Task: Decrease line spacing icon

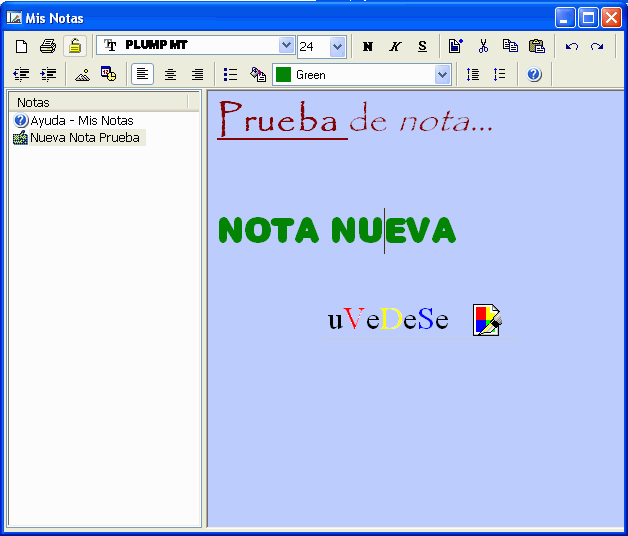Action: click(x=499, y=75)
